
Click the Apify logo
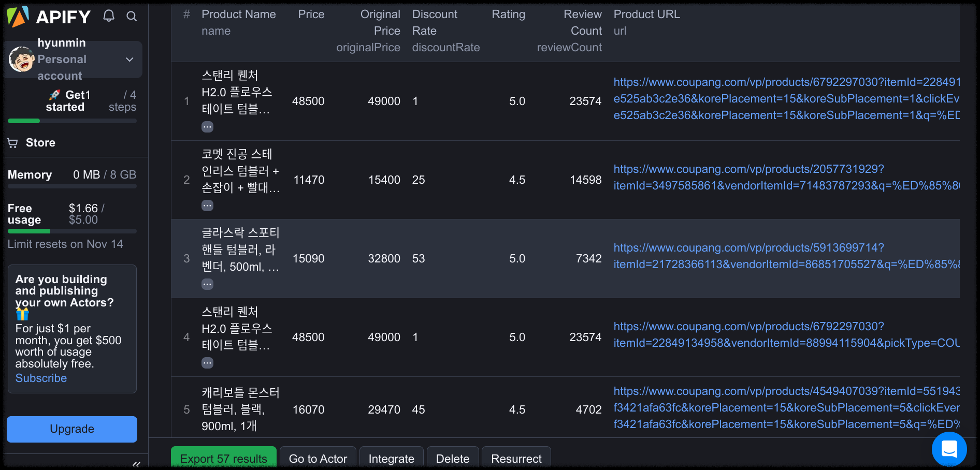[x=49, y=17]
